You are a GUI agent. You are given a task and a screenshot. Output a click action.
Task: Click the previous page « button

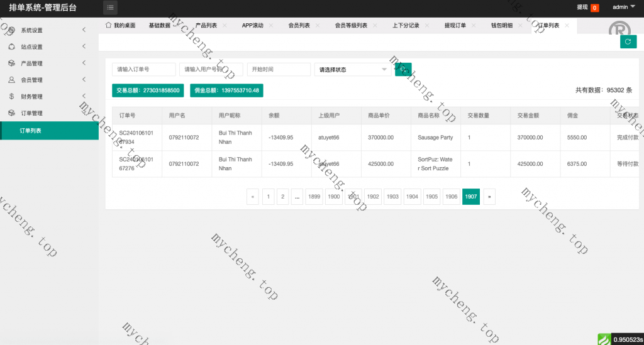[252, 197]
